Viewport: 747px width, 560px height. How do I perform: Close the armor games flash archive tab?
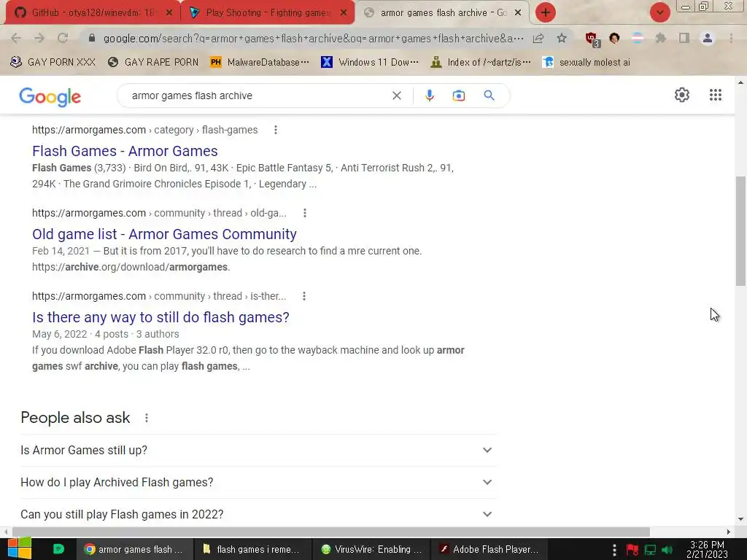click(518, 13)
